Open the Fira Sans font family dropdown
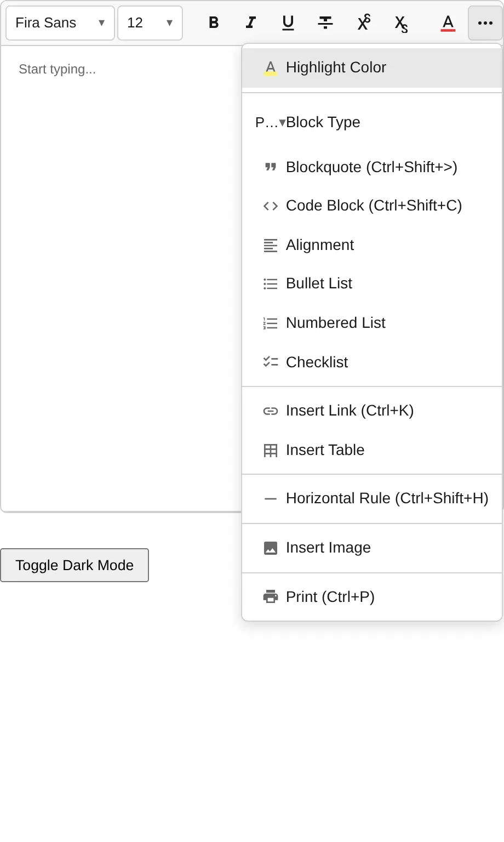Screen dimensions: 504x842 coord(60,22)
